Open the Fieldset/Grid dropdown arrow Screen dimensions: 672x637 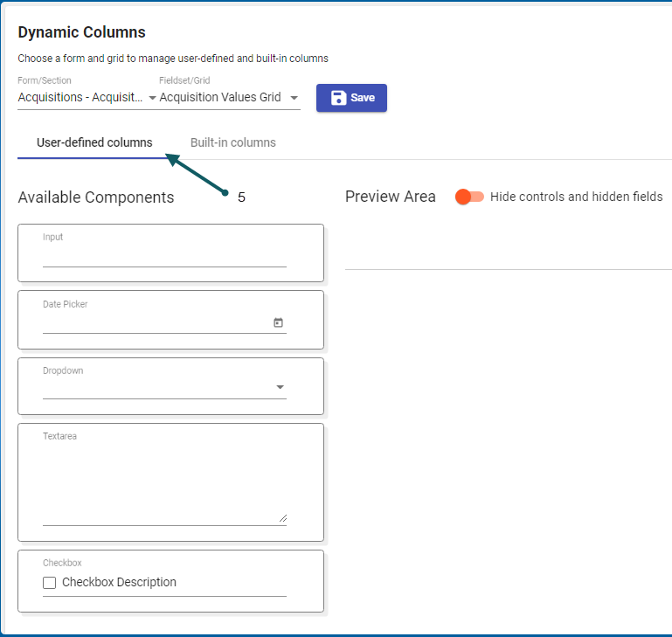point(294,98)
